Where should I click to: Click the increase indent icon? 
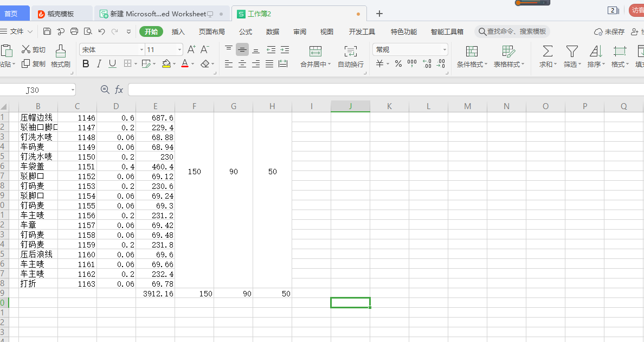pyautogui.click(x=285, y=50)
